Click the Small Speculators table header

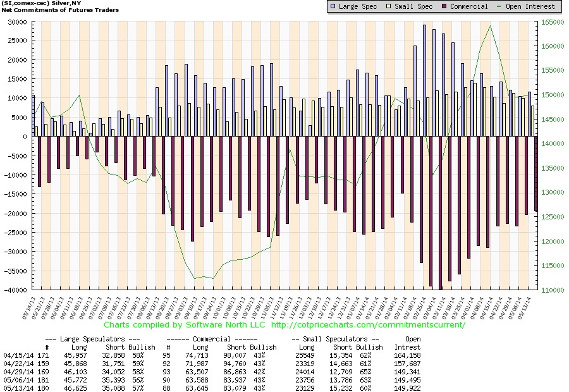point(335,339)
